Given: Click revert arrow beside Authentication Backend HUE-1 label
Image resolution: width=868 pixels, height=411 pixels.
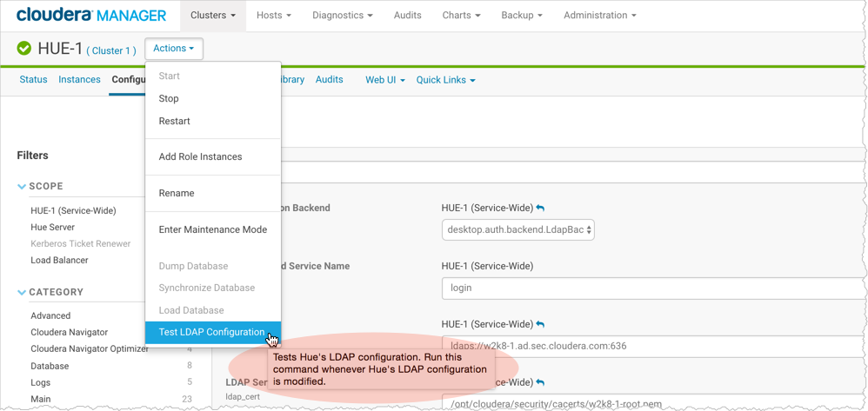Looking at the screenshot, I should pos(540,209).
